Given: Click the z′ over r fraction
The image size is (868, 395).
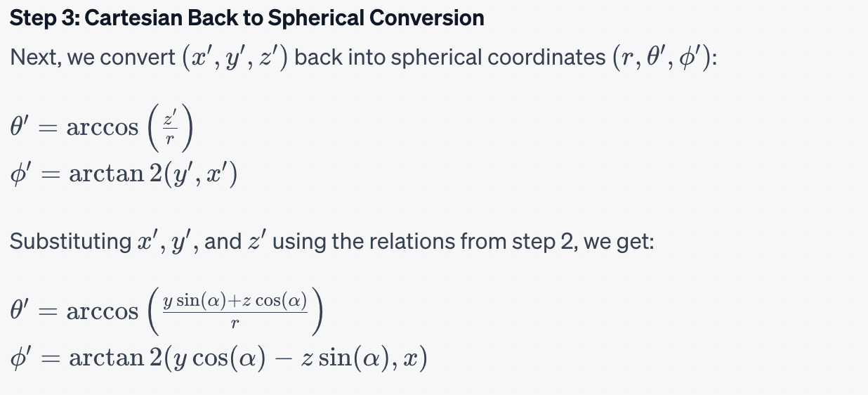Looking at the screenshot, I should pyautogui.click(x=168, y=128).
